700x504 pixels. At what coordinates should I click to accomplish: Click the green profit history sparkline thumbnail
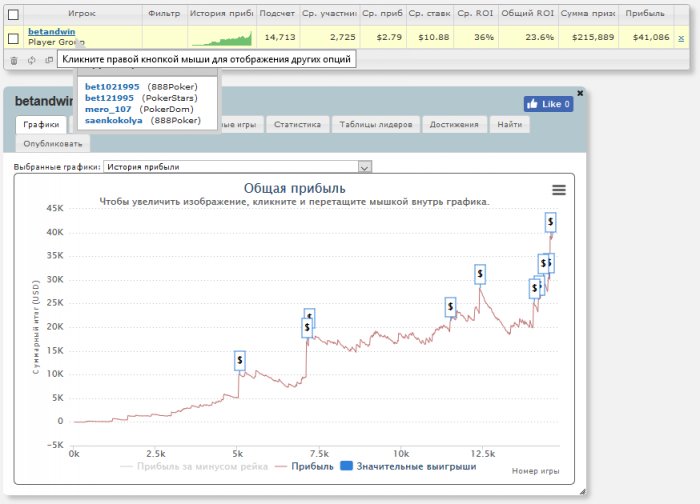pyautogui.click(x=222, y=38)
